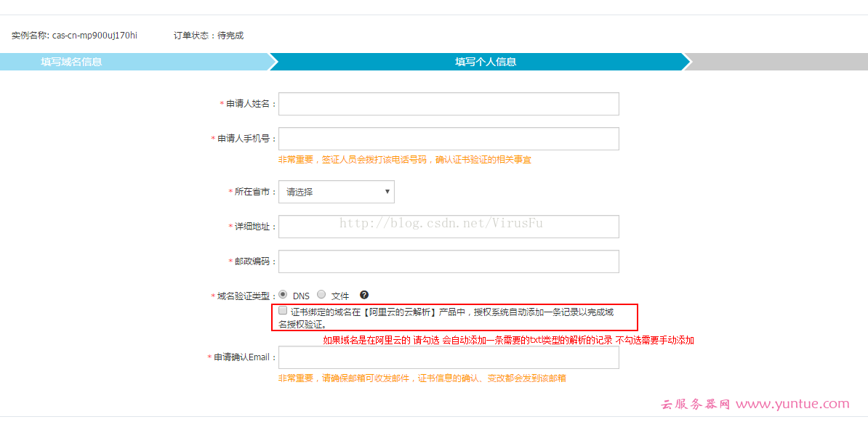The height and width of the screenshot is (430, 868).
Task: Click the 申请人手机号 input field
Action: (x=448, y=139)
